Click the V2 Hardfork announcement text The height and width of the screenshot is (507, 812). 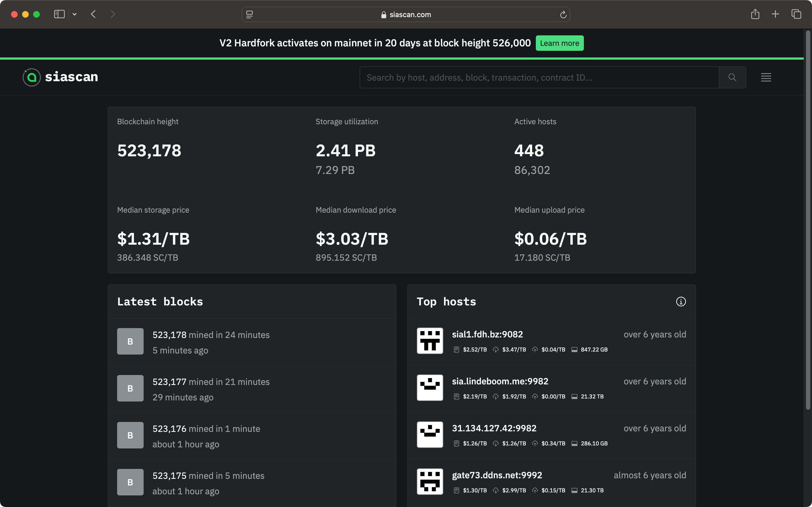[375, 43]
